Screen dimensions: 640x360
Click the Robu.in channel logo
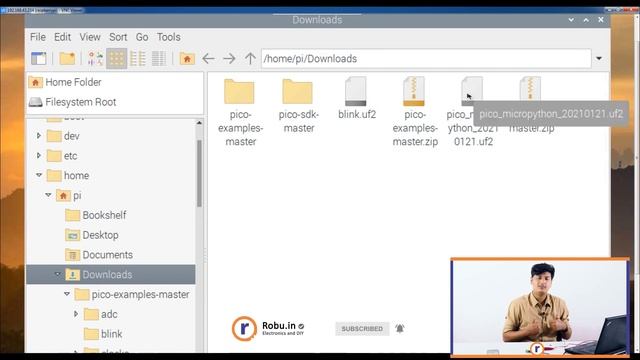(x=244, y=328)
